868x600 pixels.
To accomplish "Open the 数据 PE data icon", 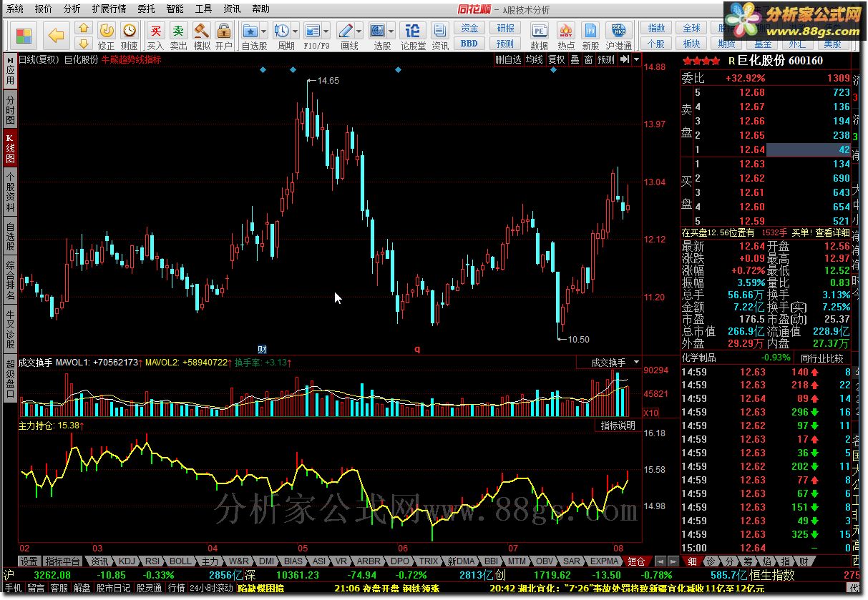I will click(x=540, y=31).
